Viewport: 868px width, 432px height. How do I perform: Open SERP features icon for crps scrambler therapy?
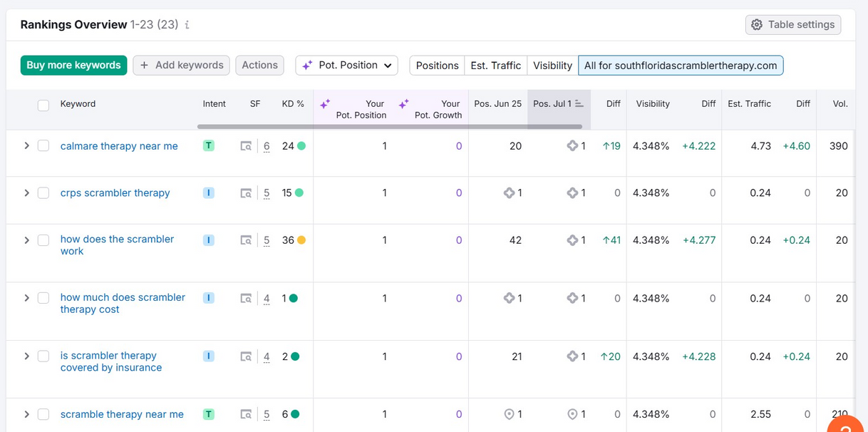(x=246, y=193)
